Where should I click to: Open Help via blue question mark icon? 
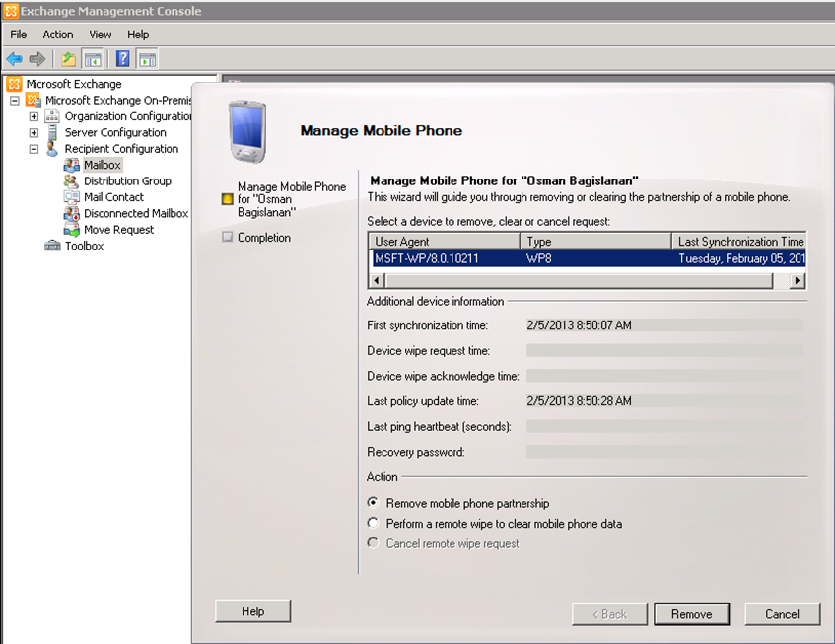123,59
